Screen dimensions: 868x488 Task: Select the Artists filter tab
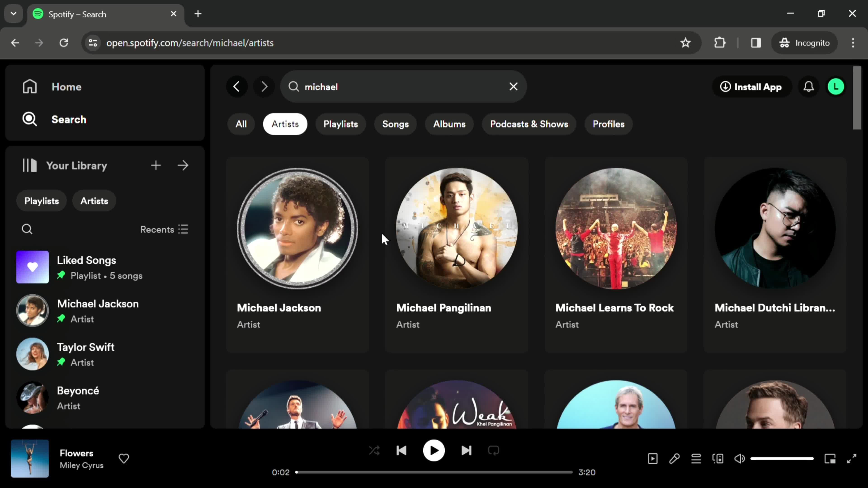click(285, 124)
